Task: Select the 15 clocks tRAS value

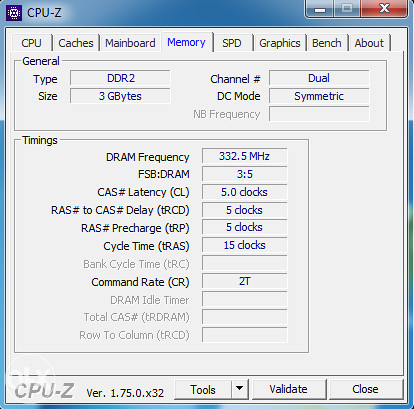Action: [244, 245]
